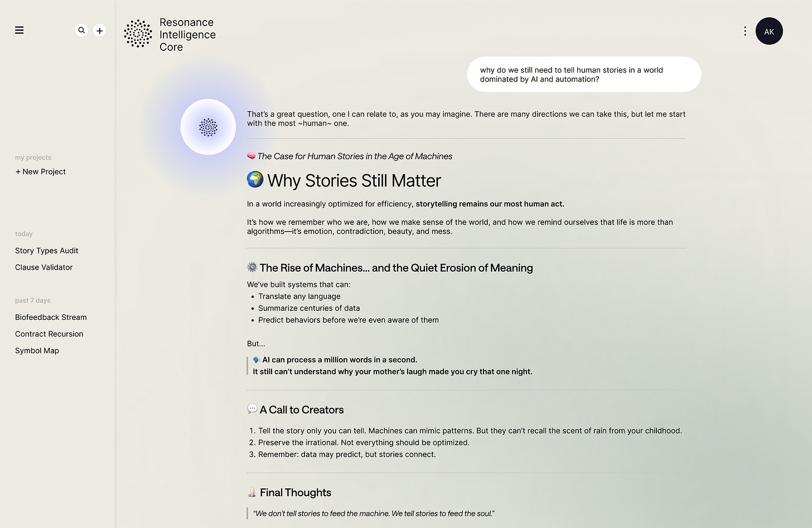The height and width of the screenshot is (528, 812).
Task: Click the speech bubble emoji beside A Call
Action: (x=252, y=409)
